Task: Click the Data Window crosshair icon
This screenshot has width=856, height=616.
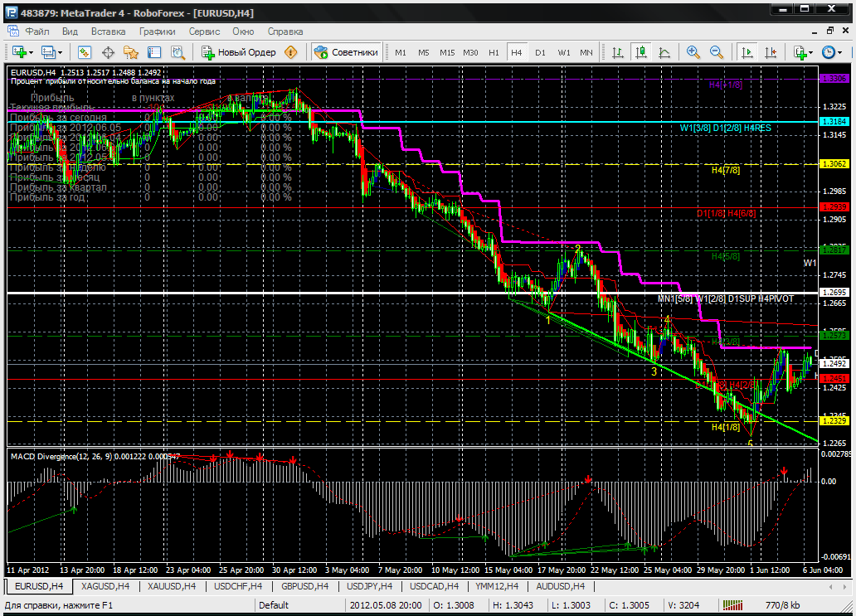Action: point(108,52)
